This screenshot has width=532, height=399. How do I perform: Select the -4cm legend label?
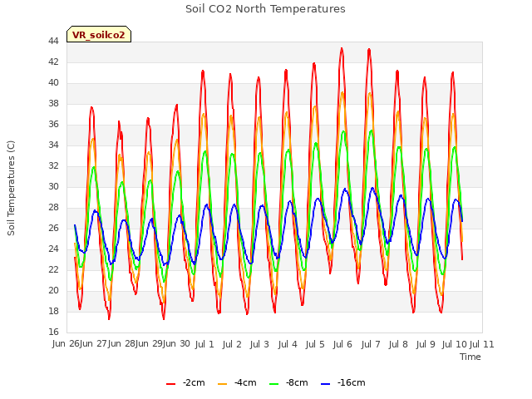[245, 382]
